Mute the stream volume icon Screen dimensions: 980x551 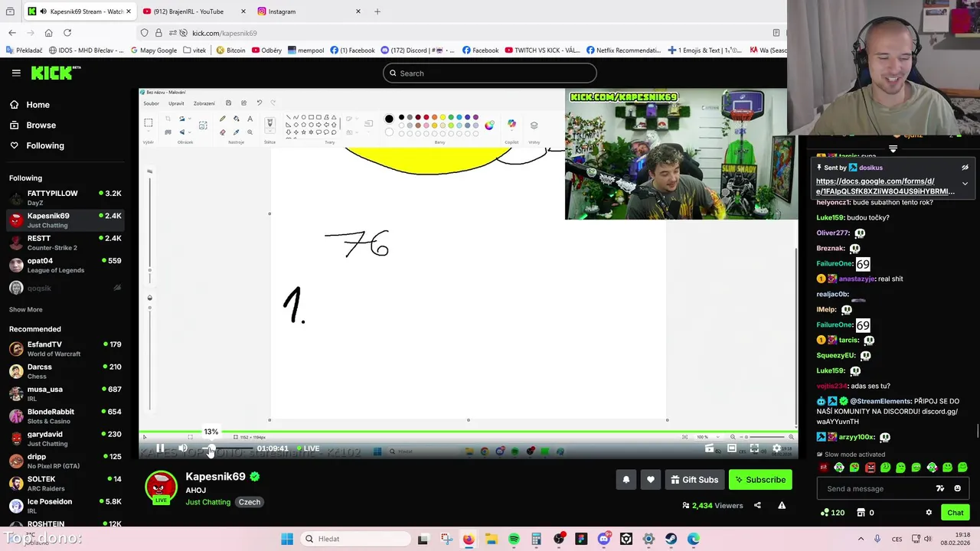183,448
